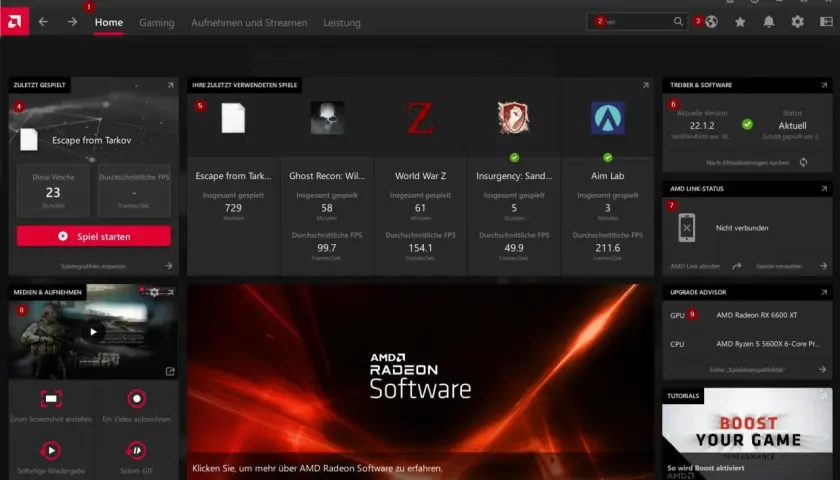Open AMD Radeon Software banner
Viewport: 840px width, 480px height.
[x=421, y=381]
